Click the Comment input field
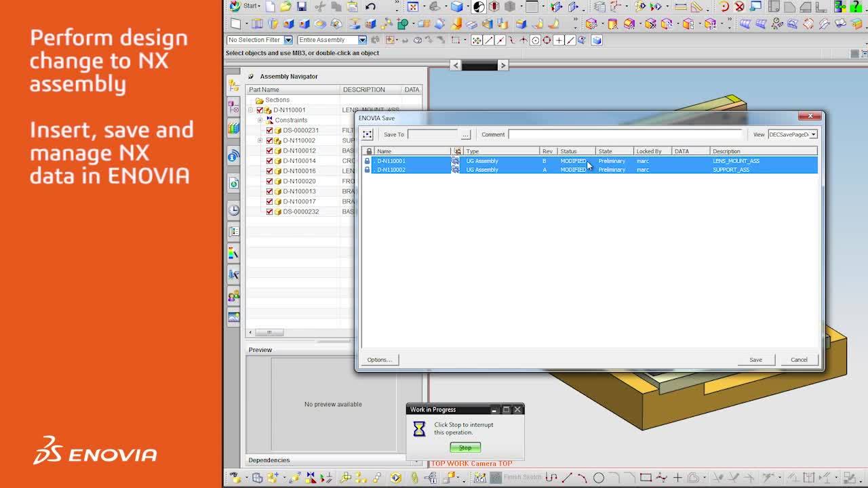The height and width of the screenshot is (488, 868). (x=626, y=134)
